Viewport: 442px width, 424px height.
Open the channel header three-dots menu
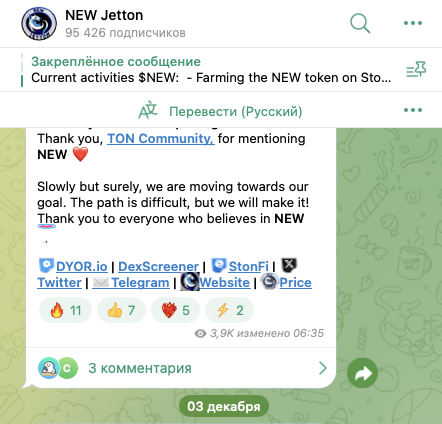click(x=413, y=23)
